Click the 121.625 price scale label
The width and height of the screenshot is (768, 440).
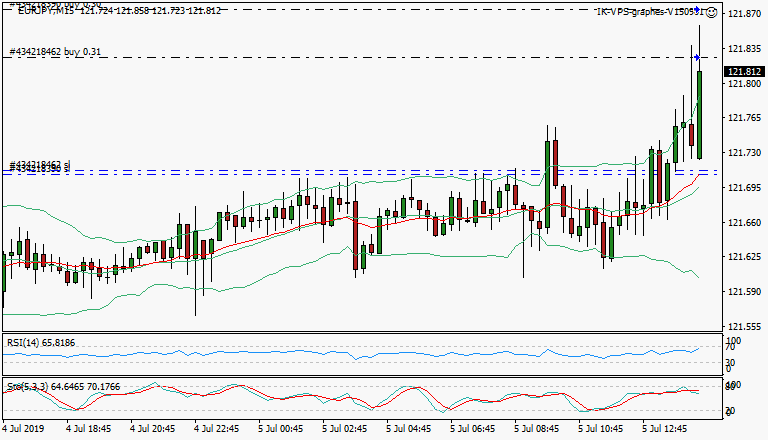click(x=744, y=257)
